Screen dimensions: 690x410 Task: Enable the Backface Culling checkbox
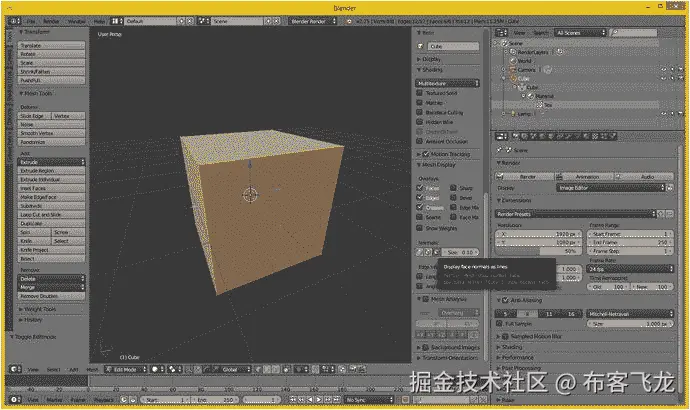[x=420, y=112]
